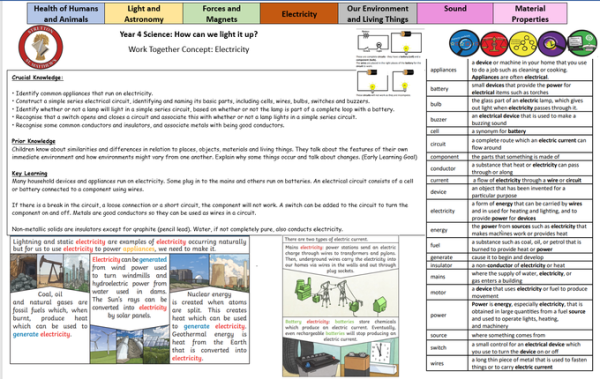Open the Health of Humans and Animals tab
The image size is (600, 379).
coord(66,13)
